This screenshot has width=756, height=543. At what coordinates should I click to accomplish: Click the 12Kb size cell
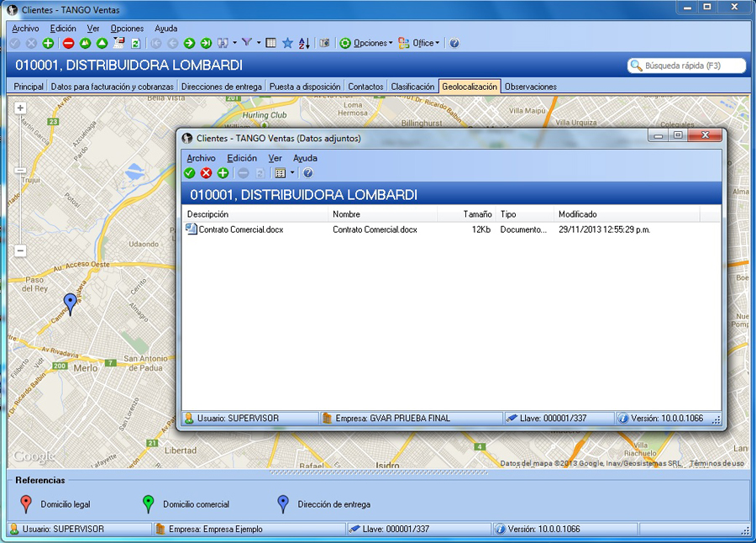click(480, 229)
